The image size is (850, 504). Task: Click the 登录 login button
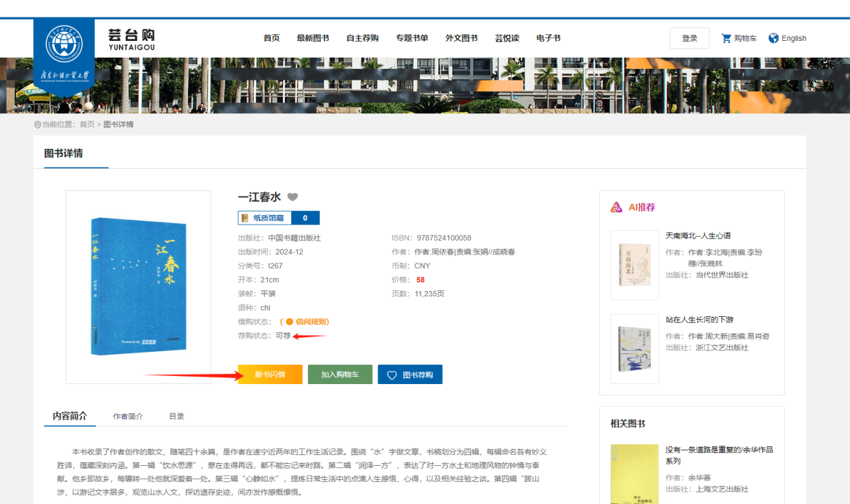point(689,38)
